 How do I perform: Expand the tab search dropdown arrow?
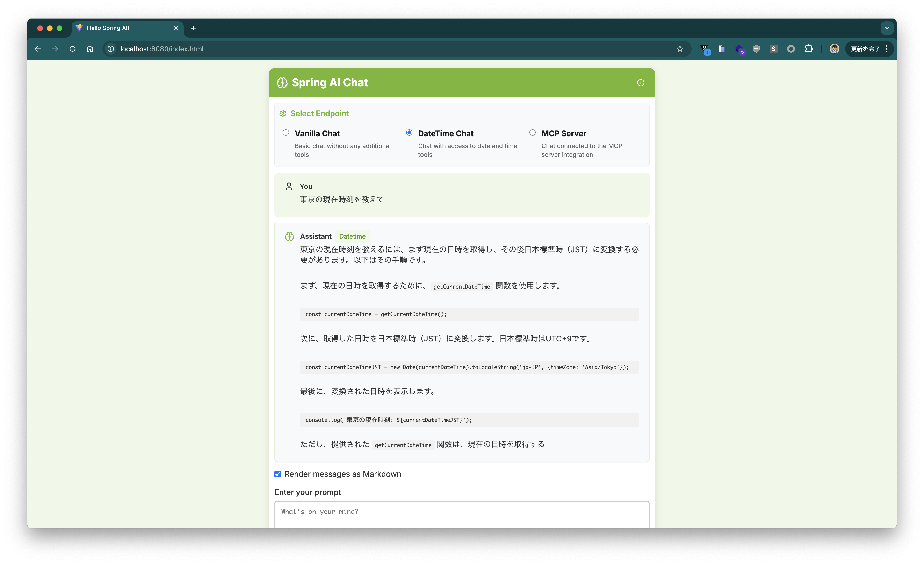887,28
